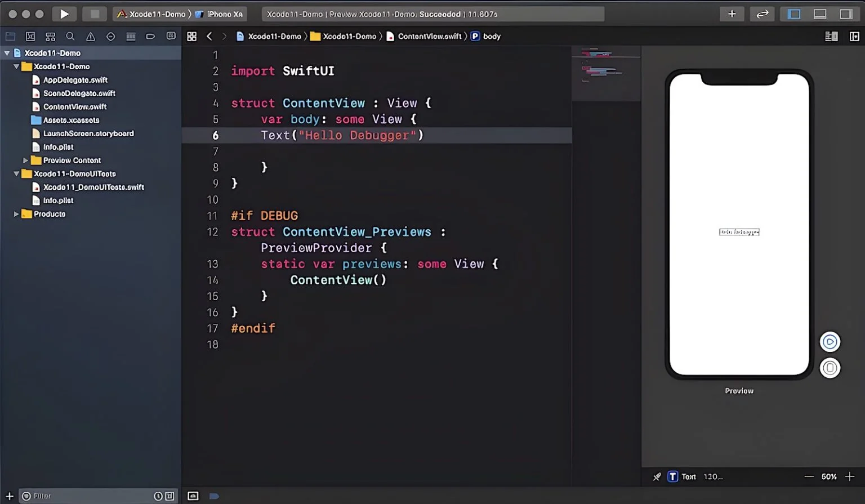
Task: Select the Text element icon in the canvas bar
Action: [673, 476]
